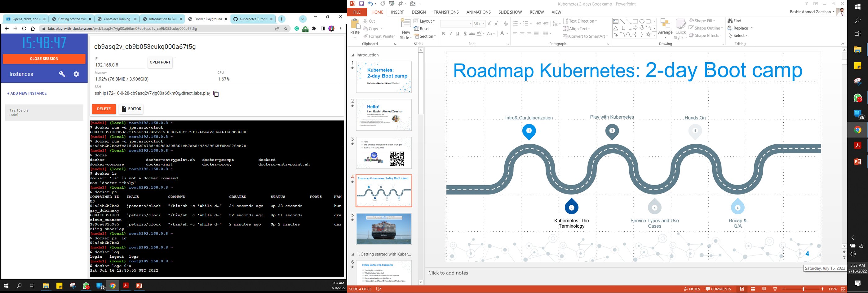The image size is (868, 293).
Task: Save the presentation from the Quick Access Toolbar
Action: pos(361,4)
